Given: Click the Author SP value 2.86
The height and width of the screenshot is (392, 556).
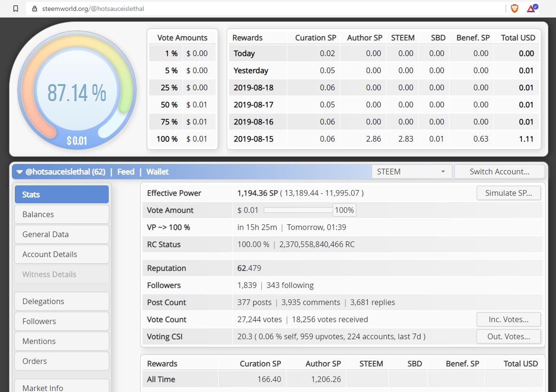Looking at the screenshot, I should (374, 139).
